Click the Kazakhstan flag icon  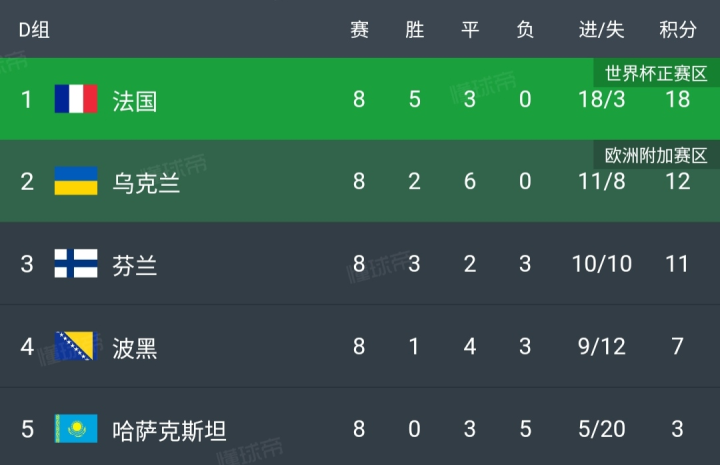[x=76, y=430]
